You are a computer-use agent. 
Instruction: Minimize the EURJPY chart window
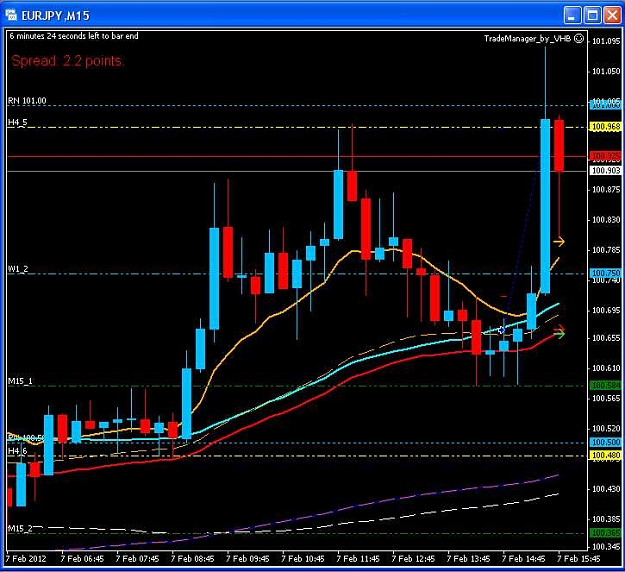pyautogui.click(x=572, y=15)
